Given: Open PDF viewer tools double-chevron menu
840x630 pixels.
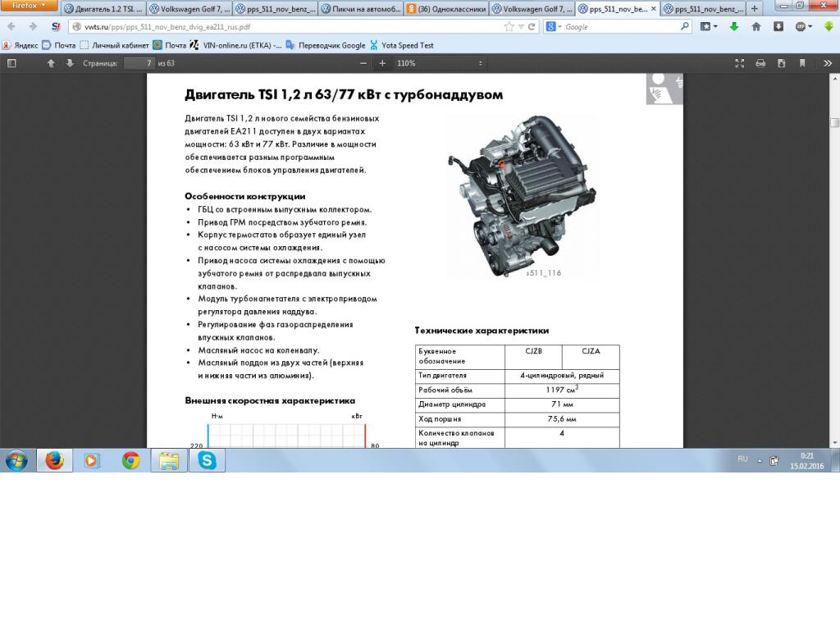Looking at the screenshot, I should click(828, 63).
